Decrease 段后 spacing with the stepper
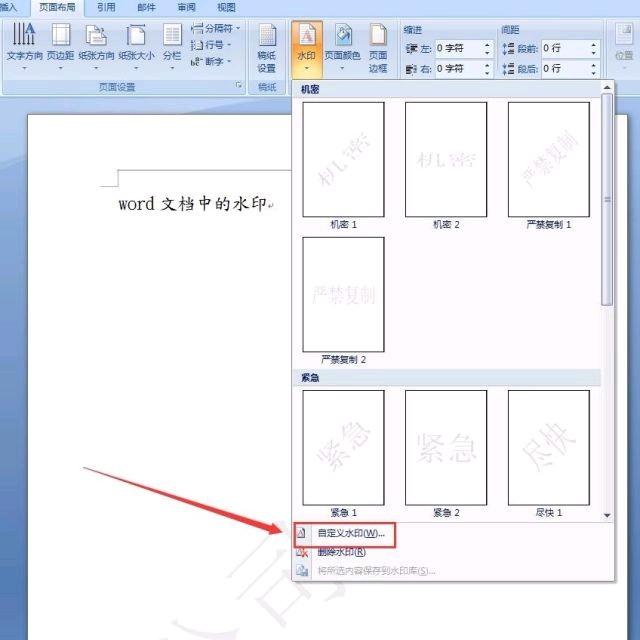 pos(593,73)
